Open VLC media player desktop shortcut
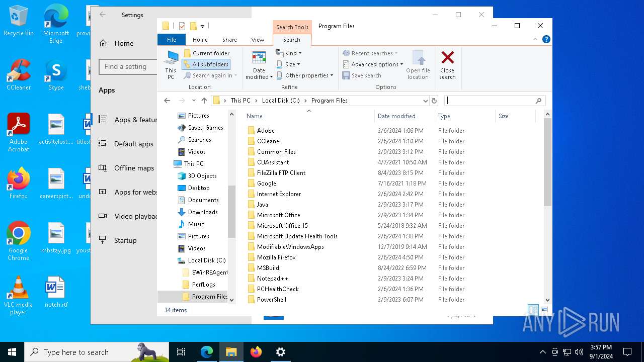 [x=18, y=295]
